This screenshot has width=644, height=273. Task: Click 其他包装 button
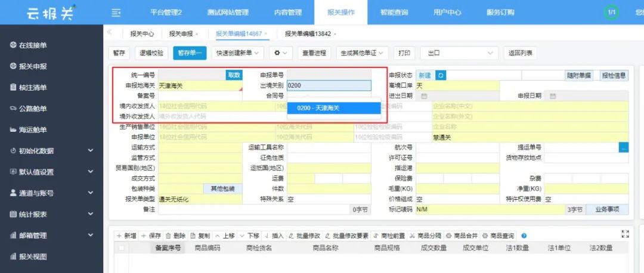222,189
